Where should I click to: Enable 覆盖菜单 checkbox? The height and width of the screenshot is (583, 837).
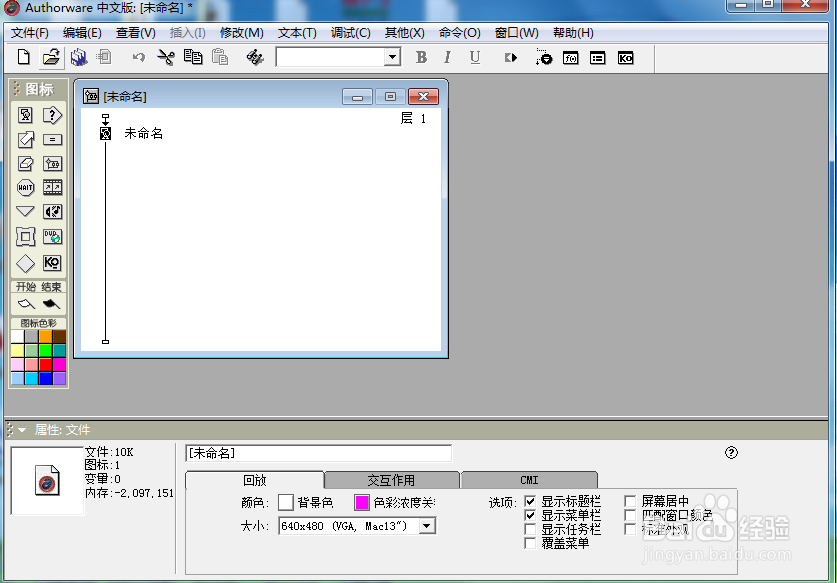(530, 543)
